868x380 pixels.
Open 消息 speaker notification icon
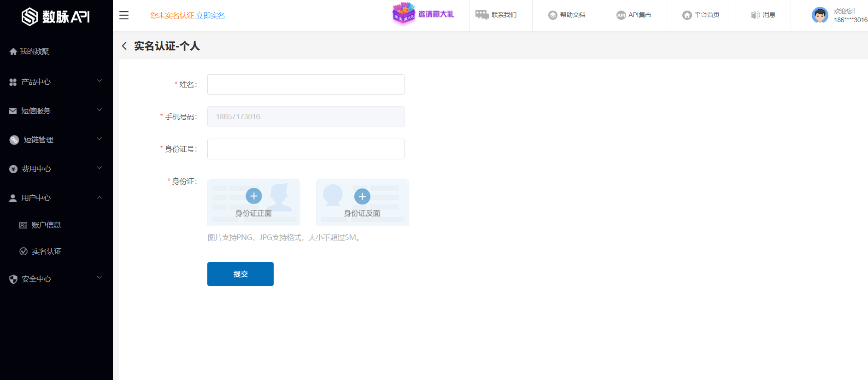tap(755, 15)
